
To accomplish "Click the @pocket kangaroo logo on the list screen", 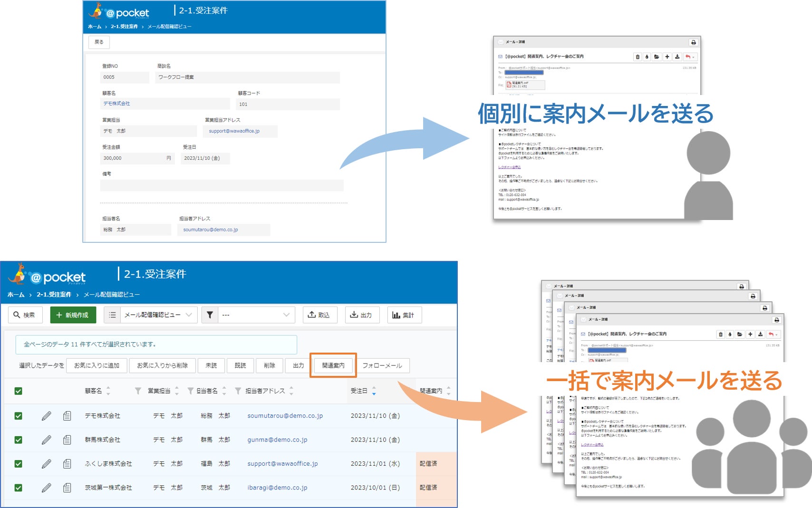I will [48, 275].
